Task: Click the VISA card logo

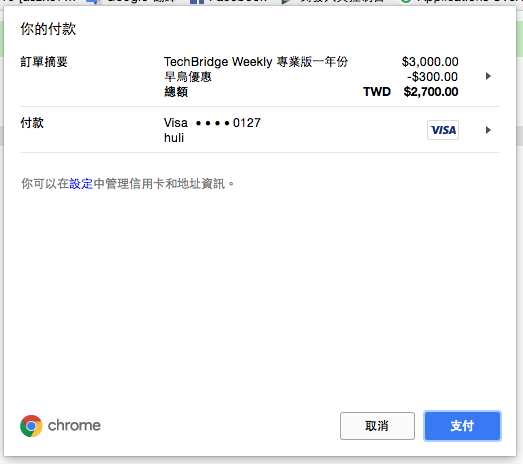Action: (x=443, y=130)
